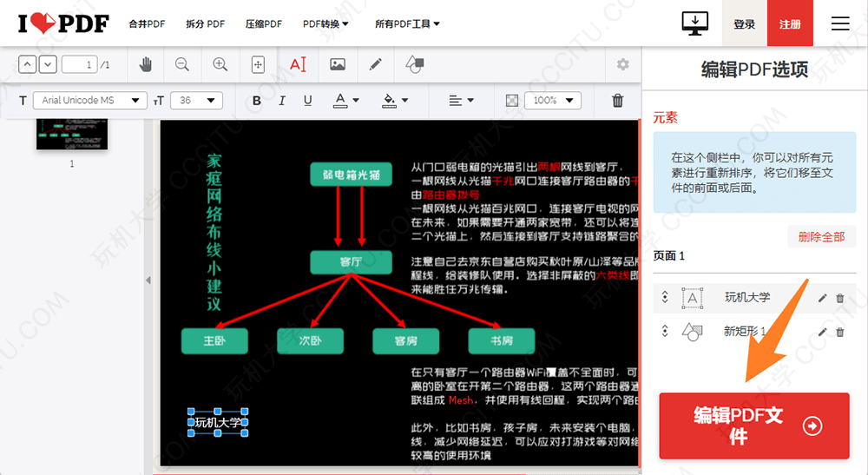Delete selected element with toolbar trash icon
Viewport: 868px width, 475px height.
[617, 101]
